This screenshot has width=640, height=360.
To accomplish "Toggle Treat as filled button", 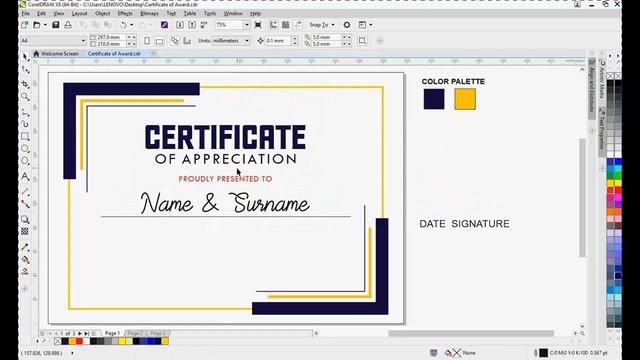I will pyautogui.click(x=362, y=41).
